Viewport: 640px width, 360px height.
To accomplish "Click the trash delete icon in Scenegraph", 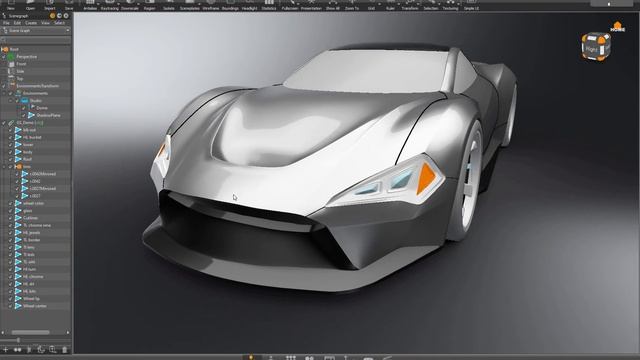I will coord(64,349).
